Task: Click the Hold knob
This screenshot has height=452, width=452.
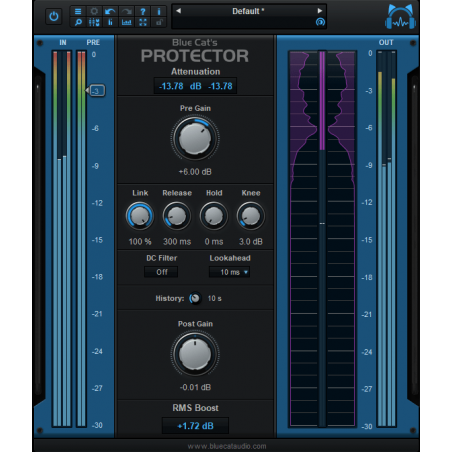Action: click(x=214, y=216)
